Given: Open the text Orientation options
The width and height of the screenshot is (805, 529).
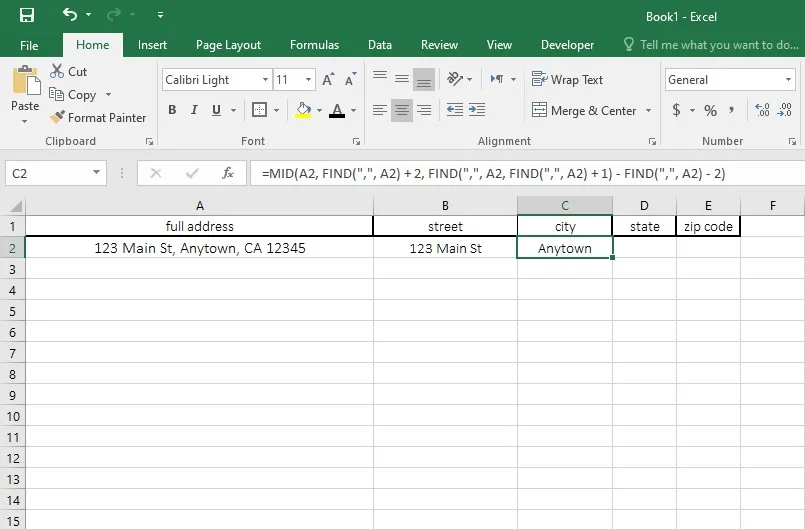Looking at the screenshot, I should click(x=459, y=79).
